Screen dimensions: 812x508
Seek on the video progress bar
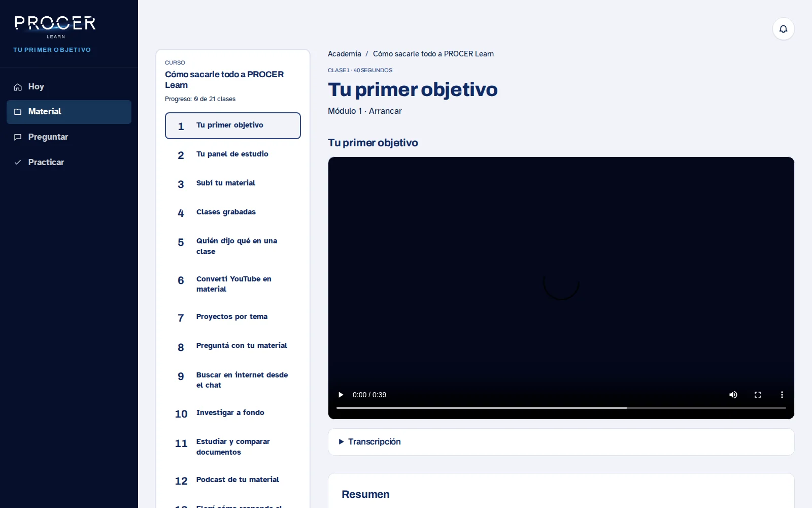tap(561, 407)
